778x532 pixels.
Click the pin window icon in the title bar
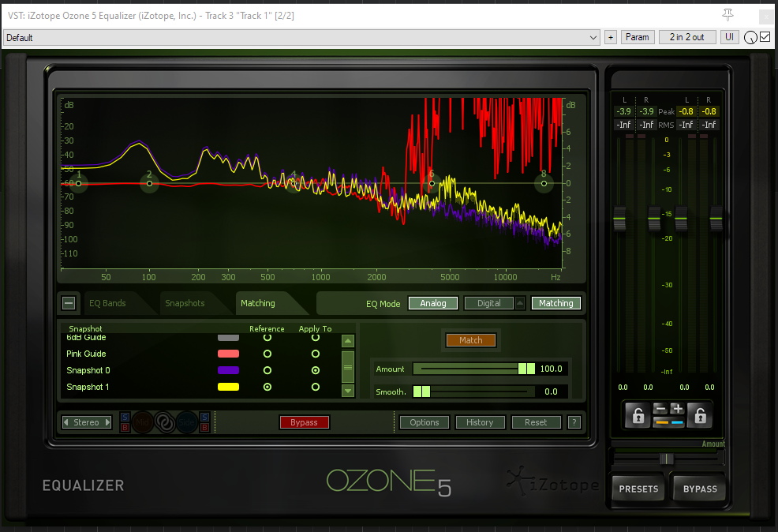click(x=728, y=15)
